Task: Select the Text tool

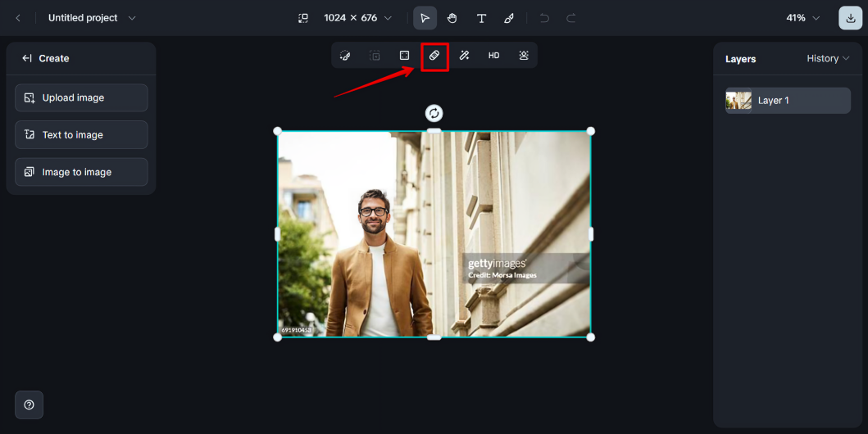Action: coord(481,18)
